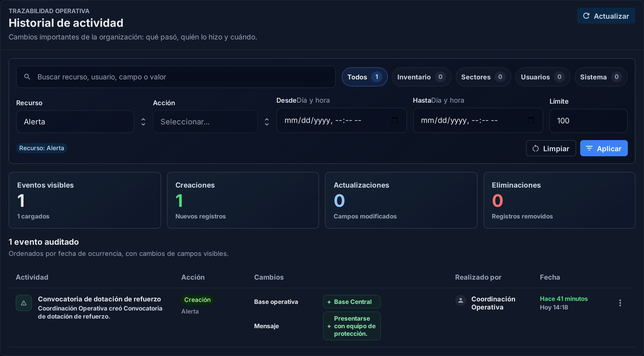
Task: Click the Actualizar refresh button
Action: (606, 16)
